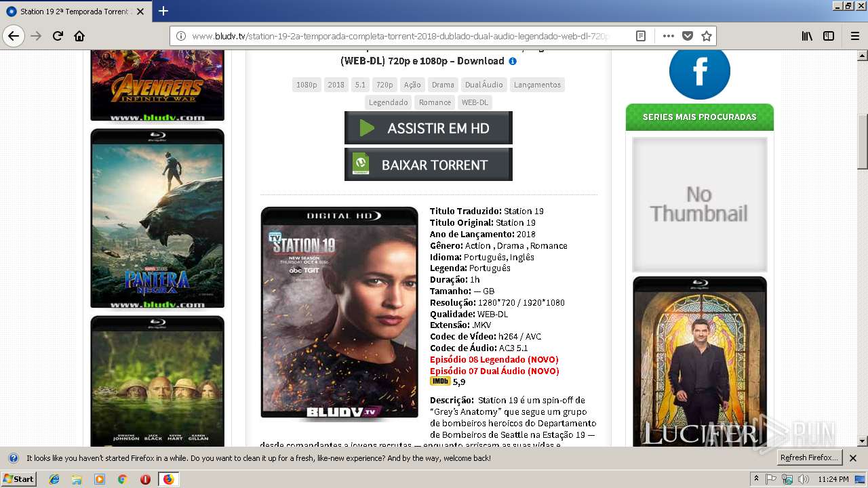Screen dimensions: 868x488
Task: Launch Internet Explorer from taskbar
Action: 54,479
